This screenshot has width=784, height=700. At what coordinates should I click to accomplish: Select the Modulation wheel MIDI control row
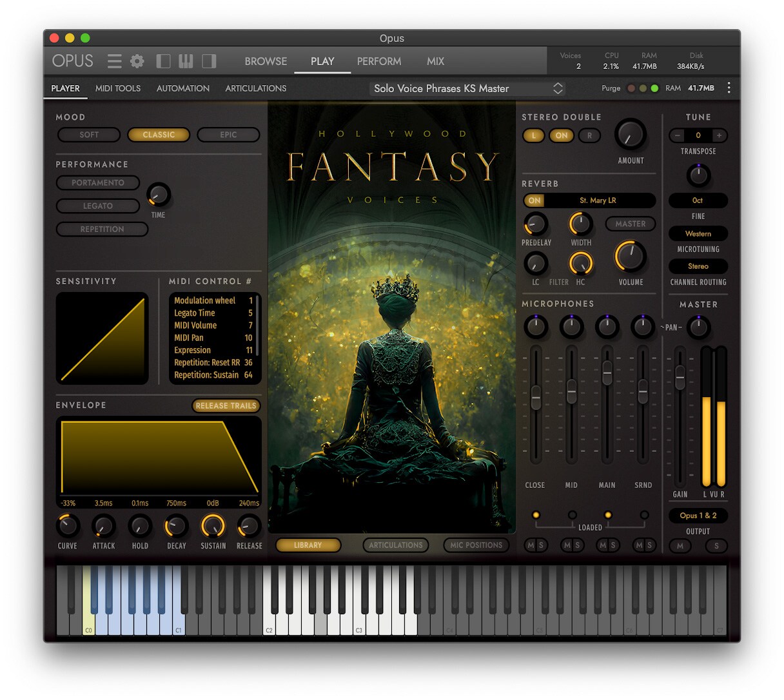pyautogui.click(x=213, y=300)
